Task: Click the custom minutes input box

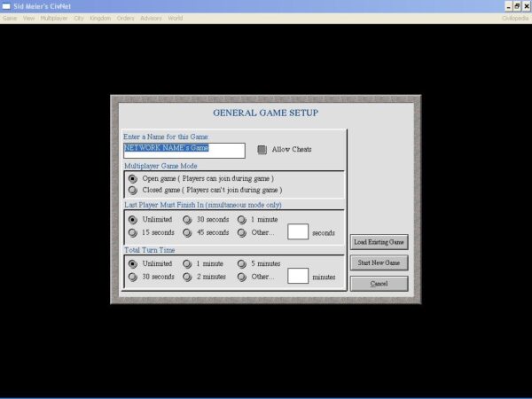Action: click(298, 276)
